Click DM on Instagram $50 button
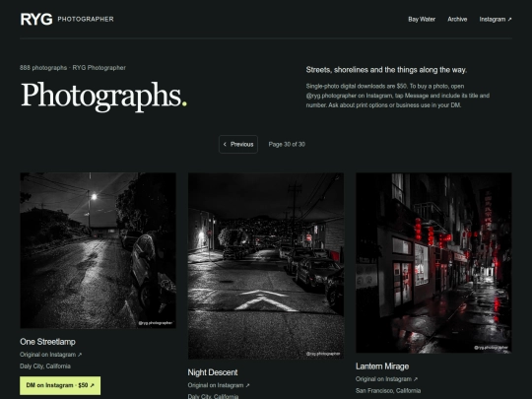This screenshot has height=399, width=532. 60,385
